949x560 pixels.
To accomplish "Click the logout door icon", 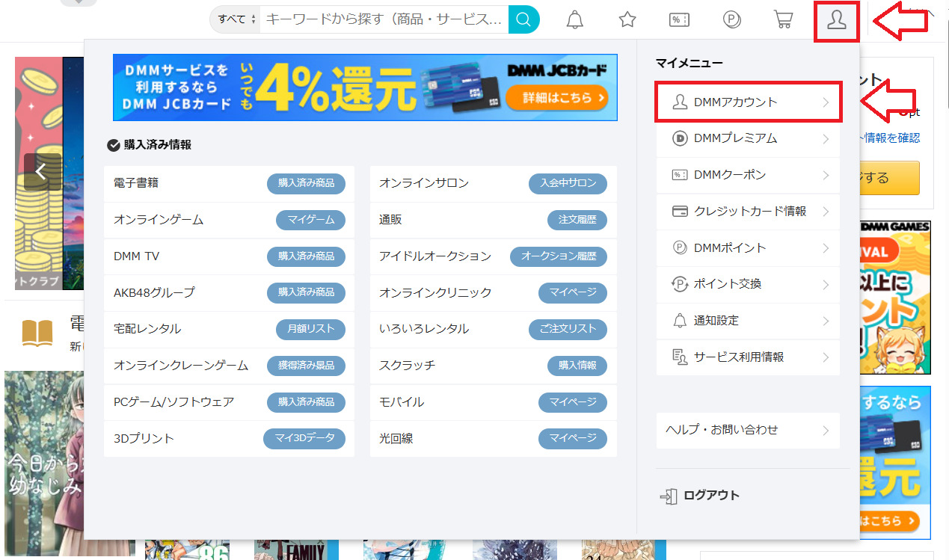I will point(668,496).
